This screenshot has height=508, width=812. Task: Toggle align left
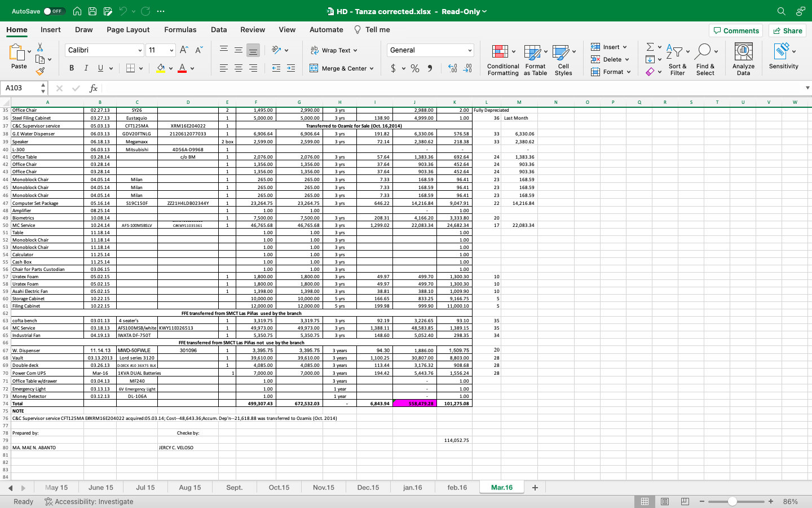pyautogui.click(x=224, y=68)
